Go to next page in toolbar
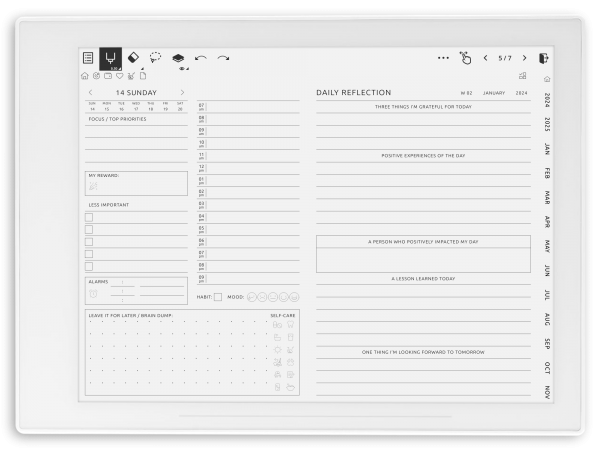The image size is (600, 450). [x=525, y=58]
